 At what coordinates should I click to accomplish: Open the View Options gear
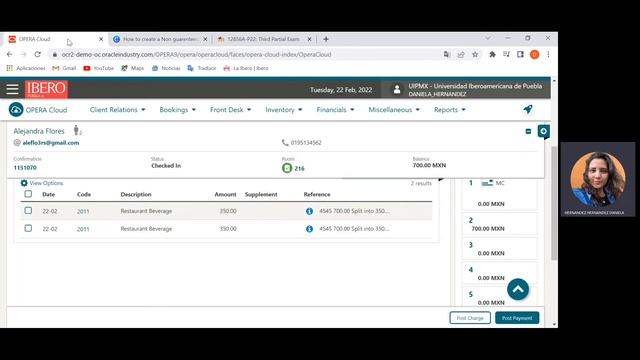tap(24, 183)
